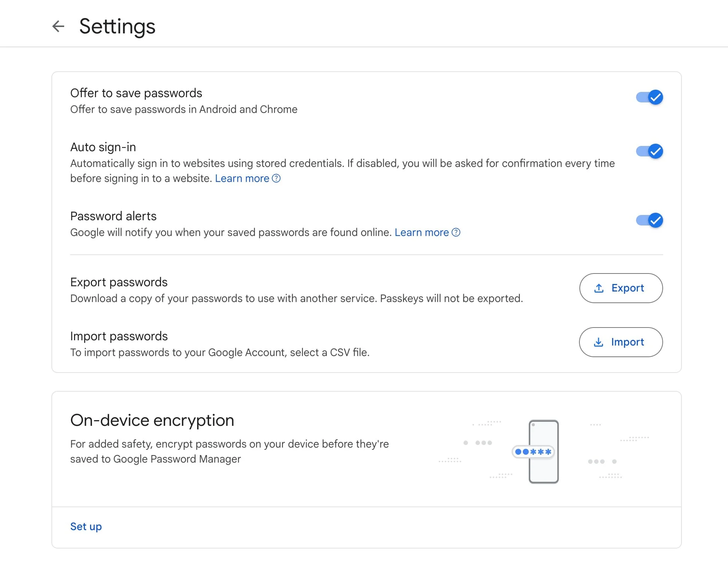
Task: Click the Export passwords heading
Action: coord(119,282)
